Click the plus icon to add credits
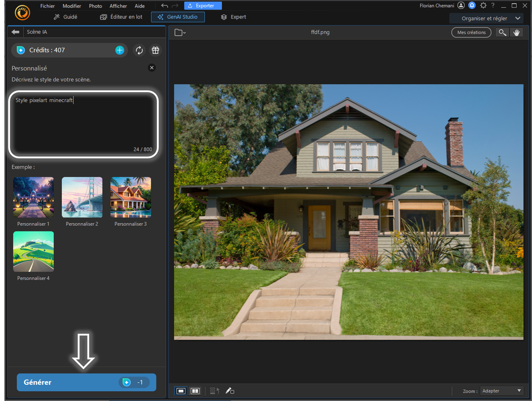The image size is (532, 401). click(120, 50)
